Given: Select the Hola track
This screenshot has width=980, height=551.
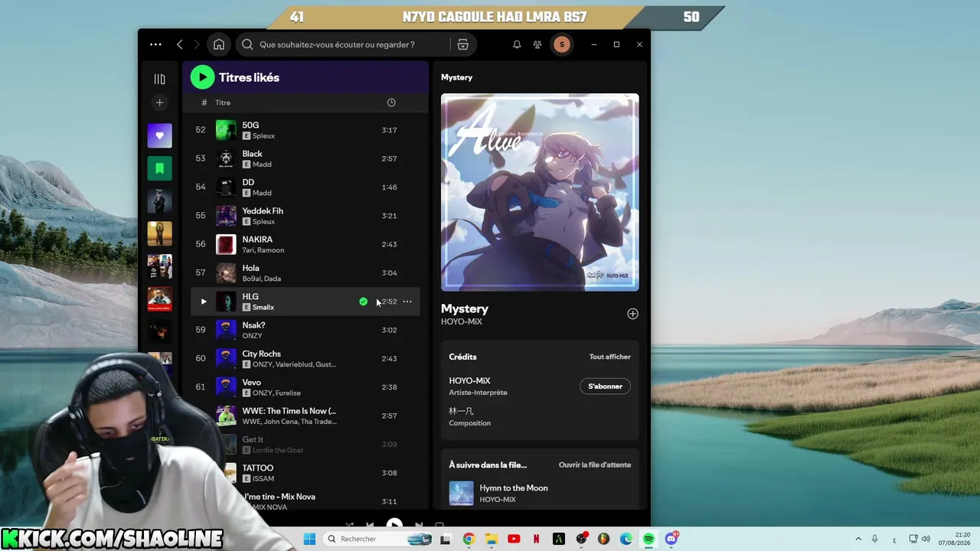Looking at the screenshot, I should tap(305, 272).
